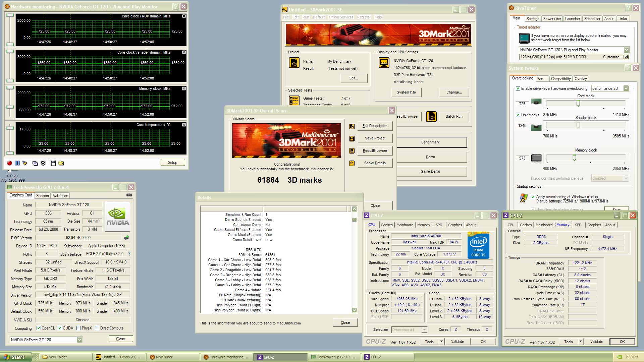Screen dimensions: 644x362
Task: Click NVIDIA logo in GPU-Z
Action: pyautogui.click(x=117, y=217)
